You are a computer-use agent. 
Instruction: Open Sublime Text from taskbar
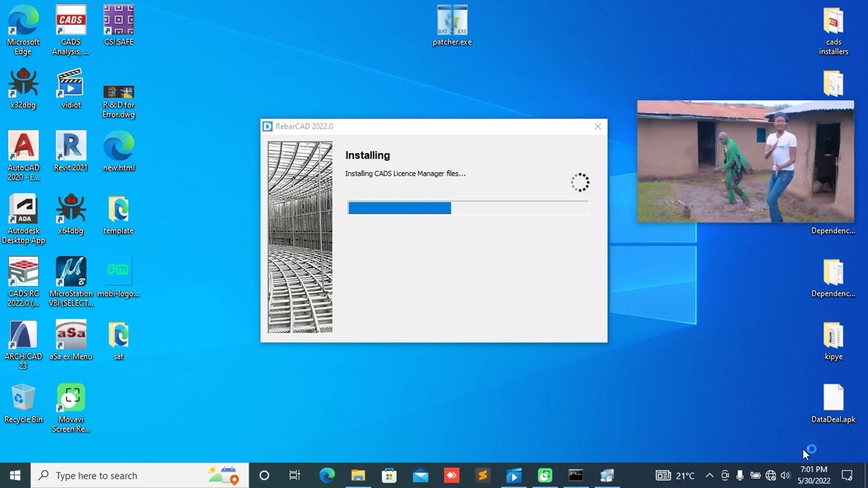click(483, 475)
